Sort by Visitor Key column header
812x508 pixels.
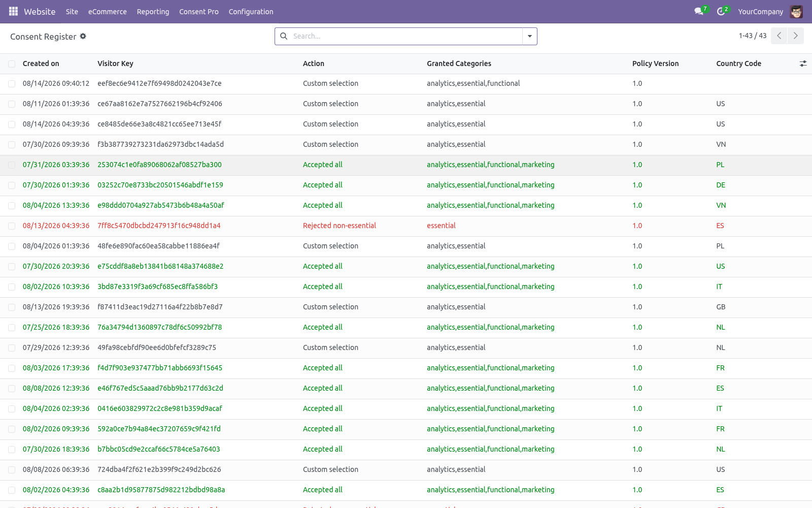[115, 63]
